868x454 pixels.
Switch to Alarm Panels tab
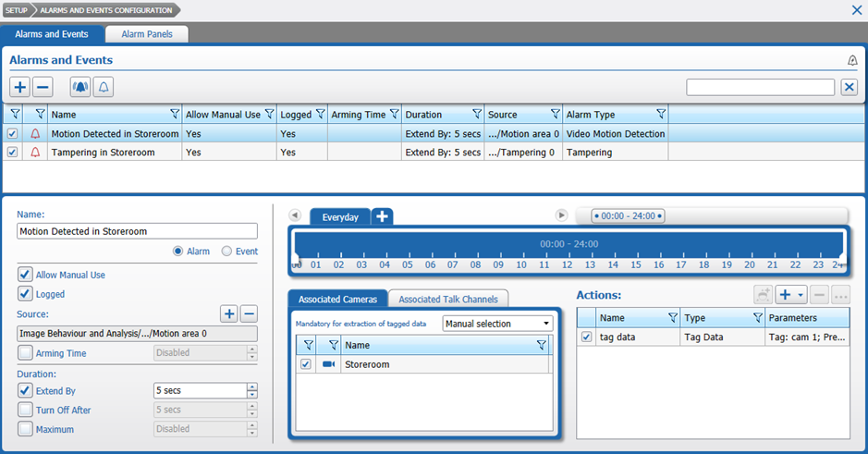point(147,34)
